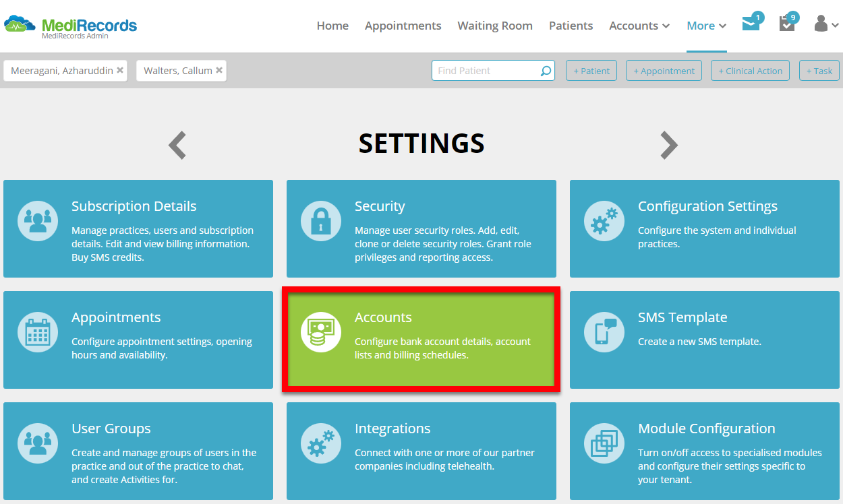
Task: Click the Accounts money icon
Action: 321,332
